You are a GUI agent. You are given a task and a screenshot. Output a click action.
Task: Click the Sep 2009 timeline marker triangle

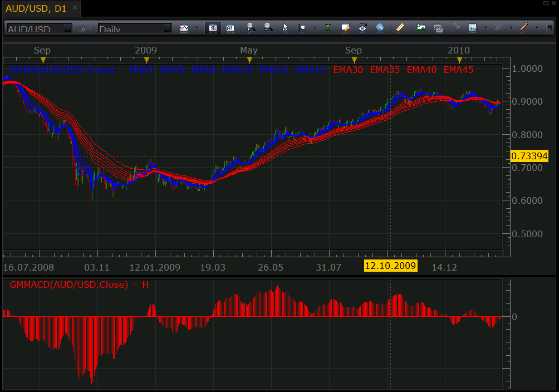354,60
